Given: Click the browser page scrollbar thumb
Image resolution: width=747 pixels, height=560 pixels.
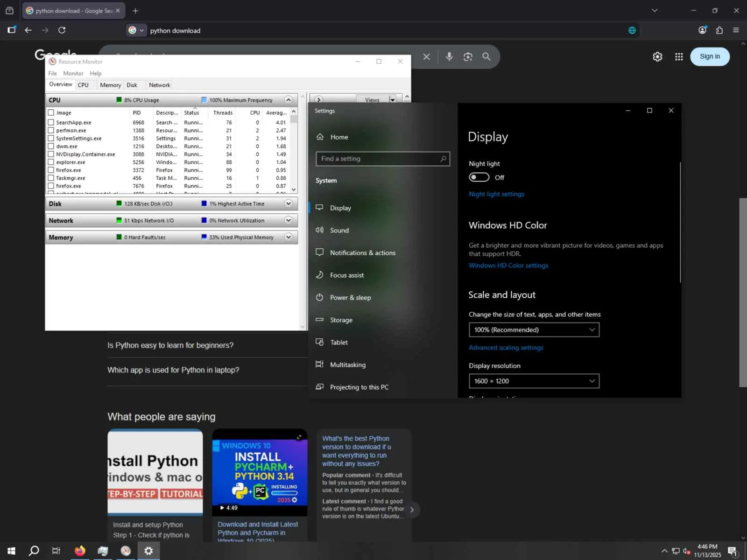Looking at the screenshot, I should click(x=743, y=293).
